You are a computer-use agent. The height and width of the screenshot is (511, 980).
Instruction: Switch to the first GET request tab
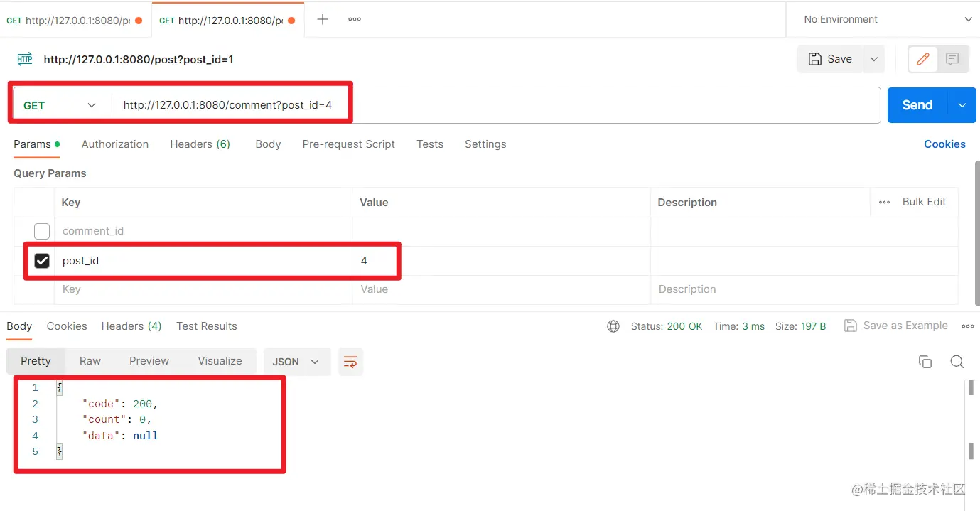tap(74, 21)
